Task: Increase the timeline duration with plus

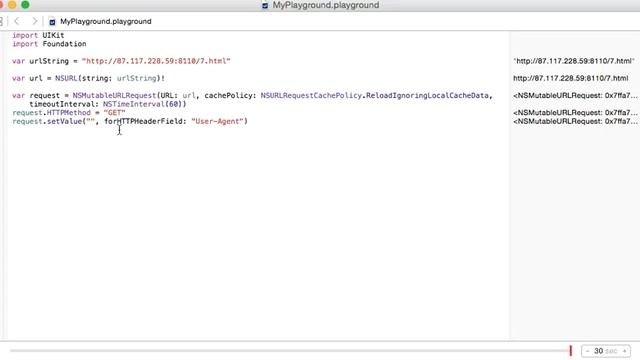Action: [x=624, y=351]
